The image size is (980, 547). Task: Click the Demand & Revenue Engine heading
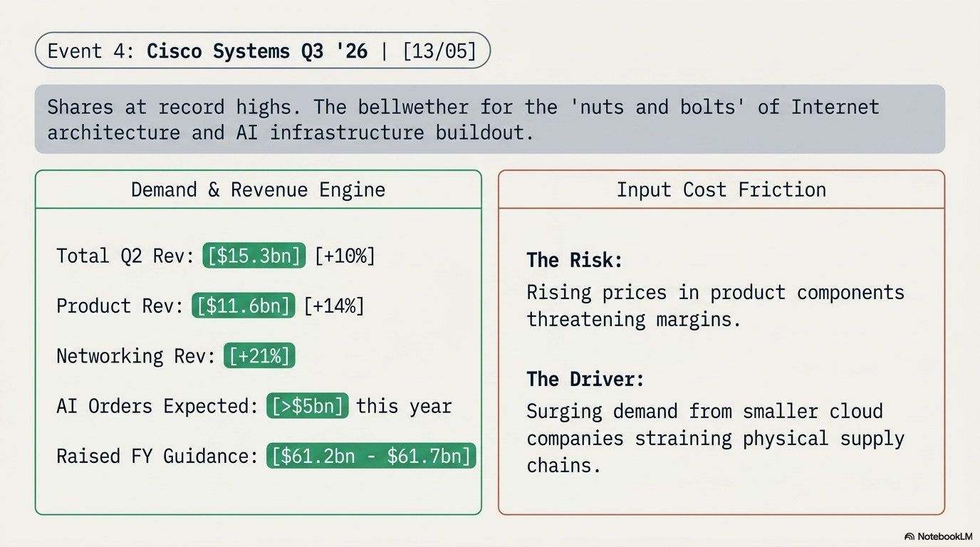point(258,189)
